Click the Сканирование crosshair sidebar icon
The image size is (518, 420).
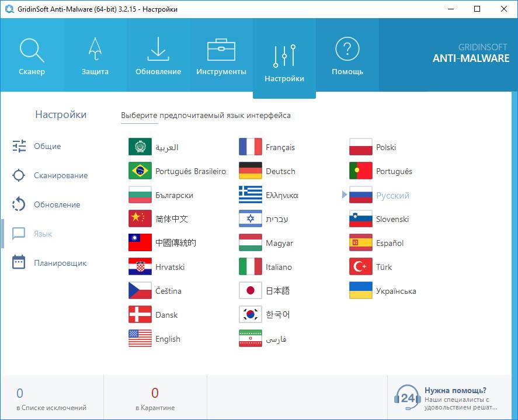19,175
